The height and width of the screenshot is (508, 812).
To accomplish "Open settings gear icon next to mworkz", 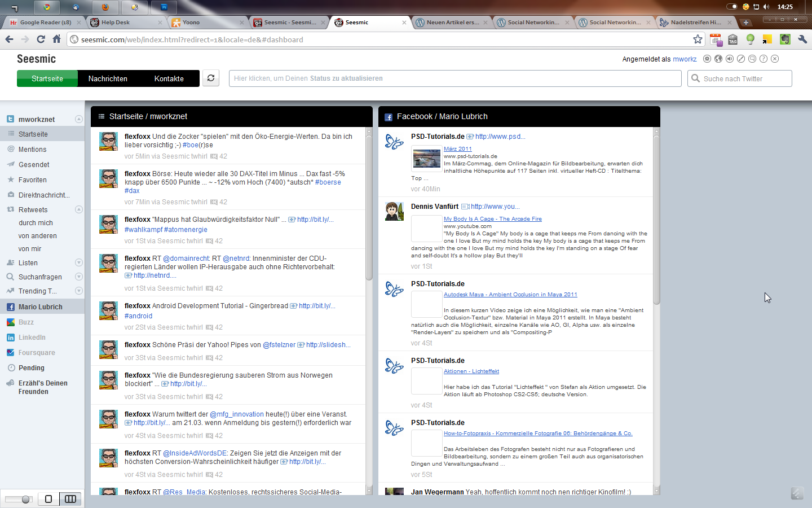I will (x=707, y=59).
